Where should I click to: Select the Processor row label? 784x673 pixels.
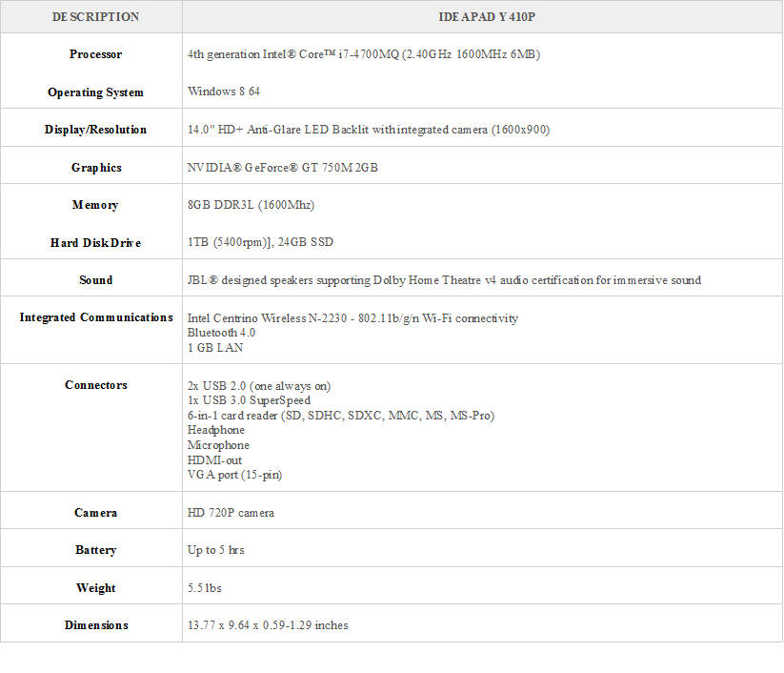click(95, 54)
